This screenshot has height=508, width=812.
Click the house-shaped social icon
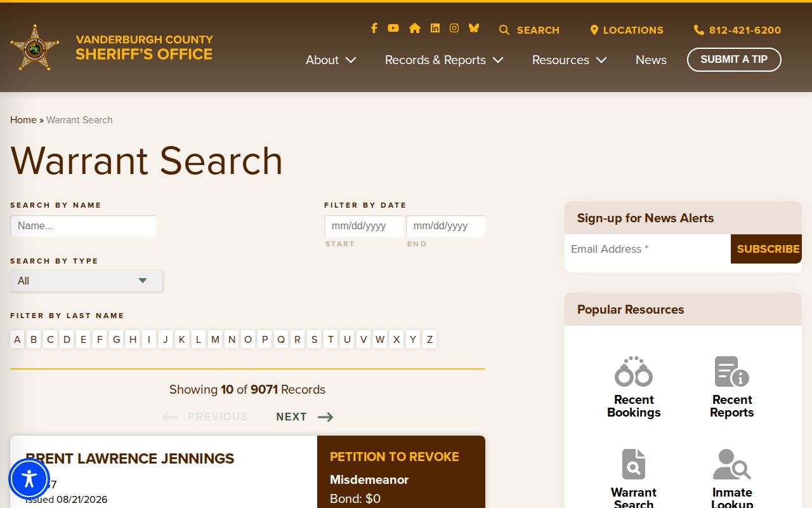tap(415, 28)
